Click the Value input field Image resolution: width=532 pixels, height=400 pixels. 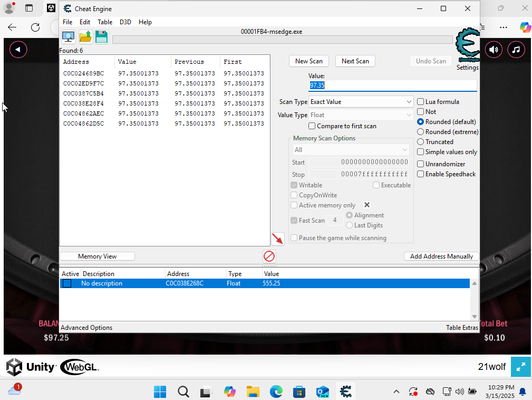pyautogui.click(x=392, y=85)
